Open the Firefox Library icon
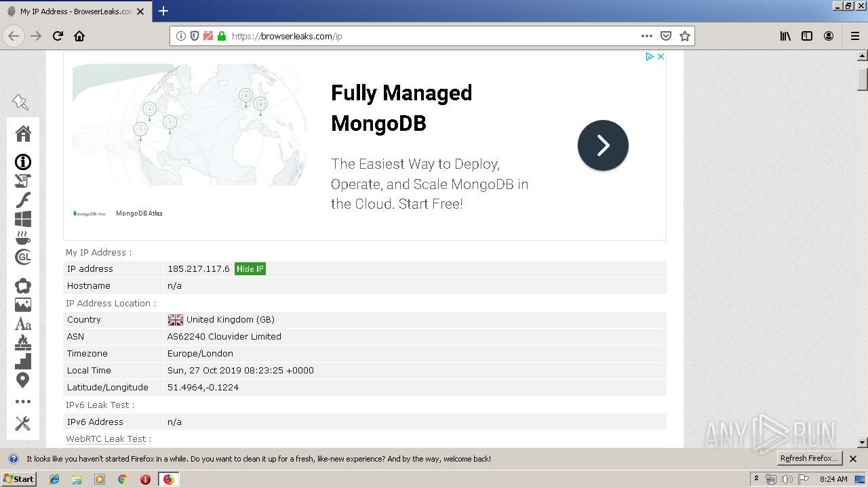This screenshot has height=488, width=868. pos(785,36)
